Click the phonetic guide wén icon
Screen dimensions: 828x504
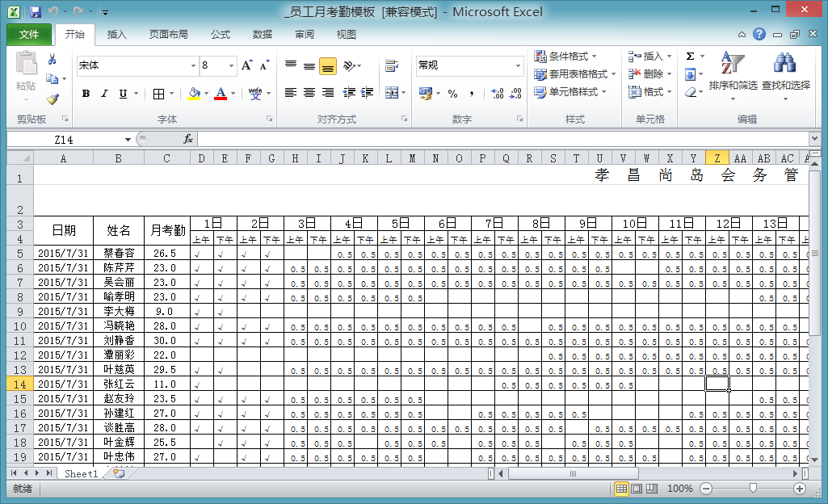point(255,94)
